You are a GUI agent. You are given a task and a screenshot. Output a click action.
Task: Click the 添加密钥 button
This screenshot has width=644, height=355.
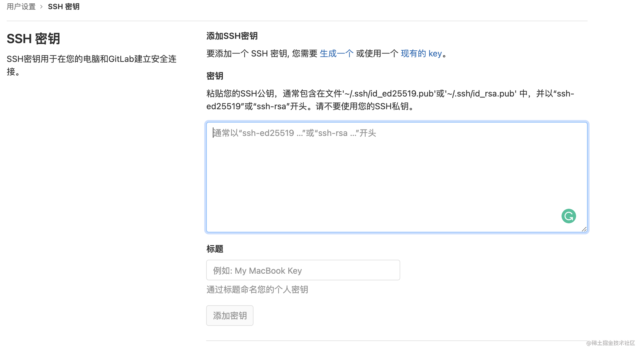tap(230, 316)
